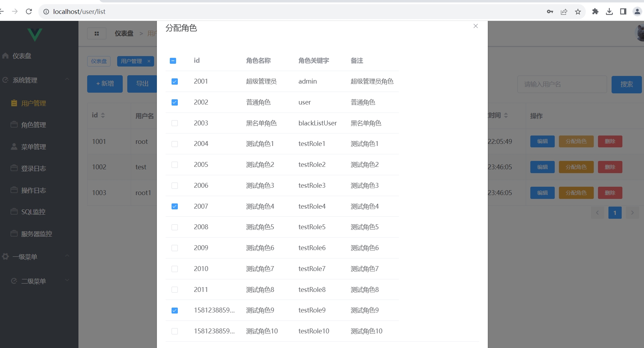This screenshot has height=348, width=644.
Task: Expand the 二级菜单 submenu
Action: click(x=39, y=281)
